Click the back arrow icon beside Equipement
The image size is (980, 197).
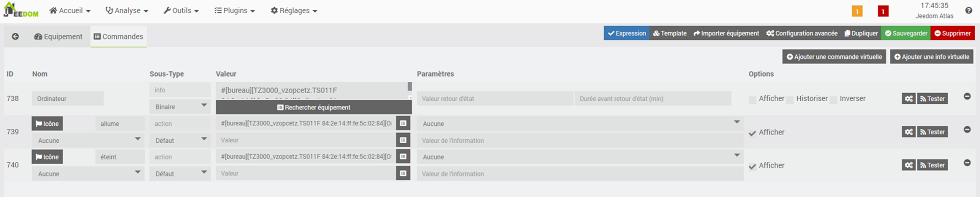15,37
